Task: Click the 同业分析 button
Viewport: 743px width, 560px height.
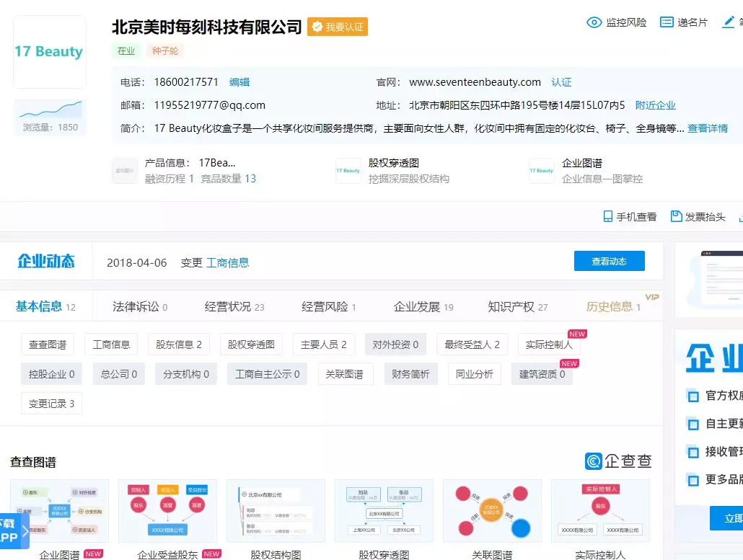Action: [x=475, y=374]
